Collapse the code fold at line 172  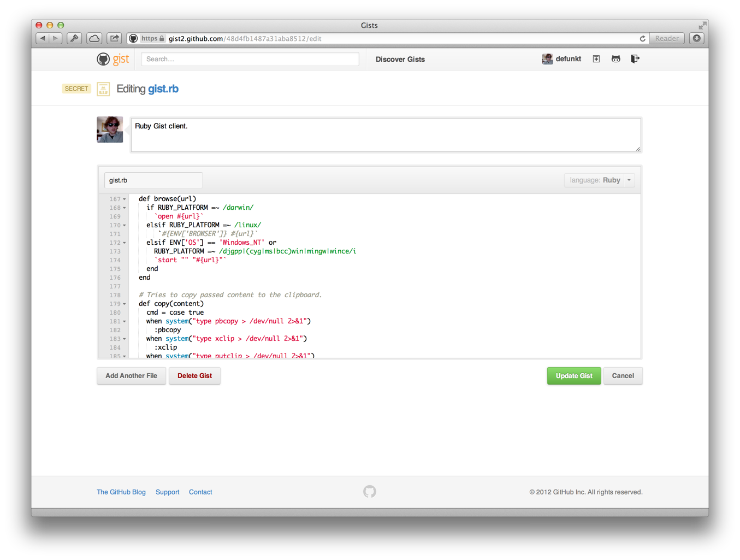point(125,243)
